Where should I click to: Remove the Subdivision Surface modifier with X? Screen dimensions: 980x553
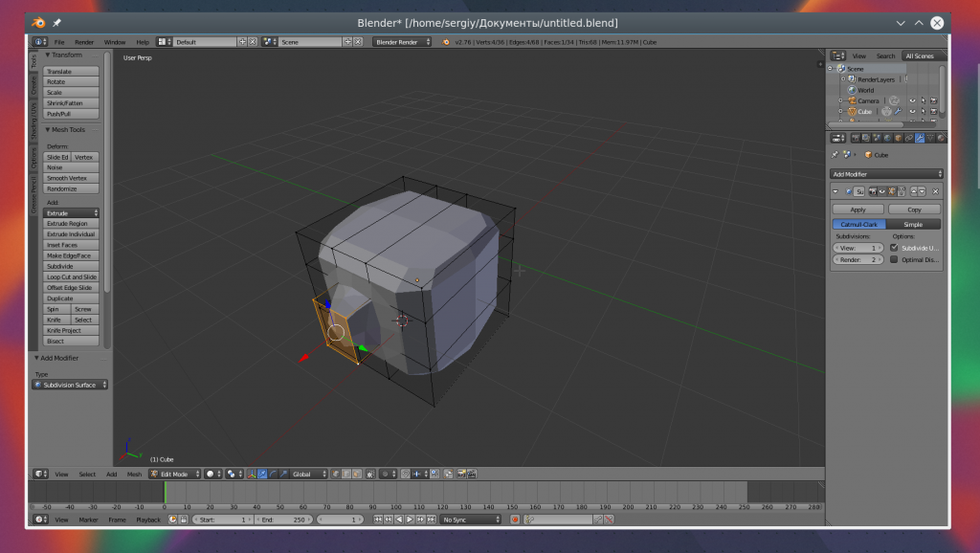click(x=936, y=191)
